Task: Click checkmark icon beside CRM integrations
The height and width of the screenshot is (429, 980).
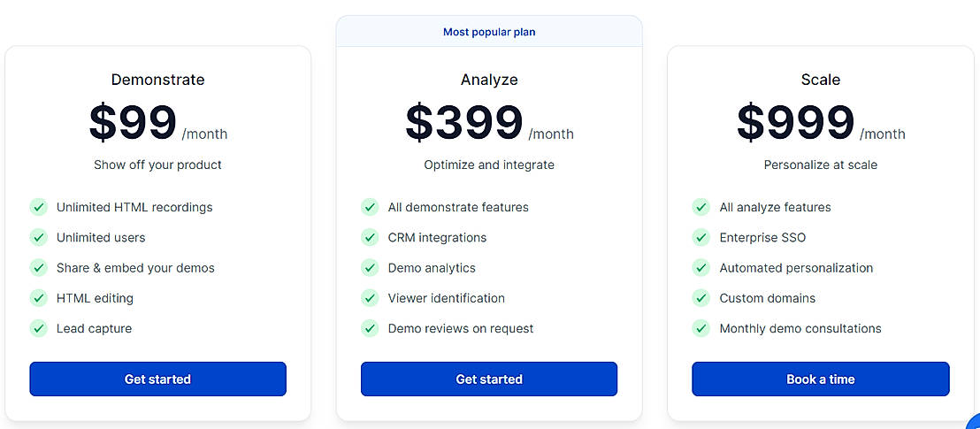Action: 370,237
